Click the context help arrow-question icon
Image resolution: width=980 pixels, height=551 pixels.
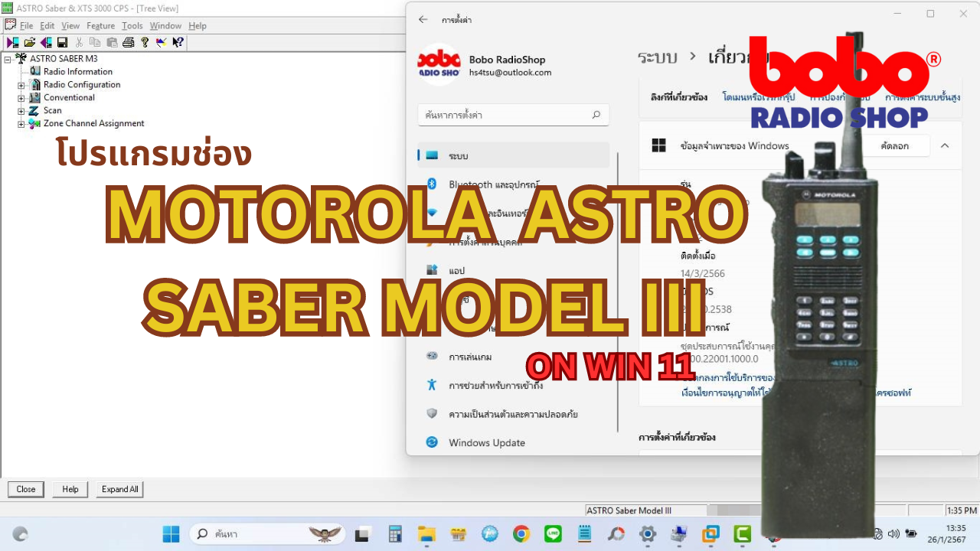pos(178,42)
